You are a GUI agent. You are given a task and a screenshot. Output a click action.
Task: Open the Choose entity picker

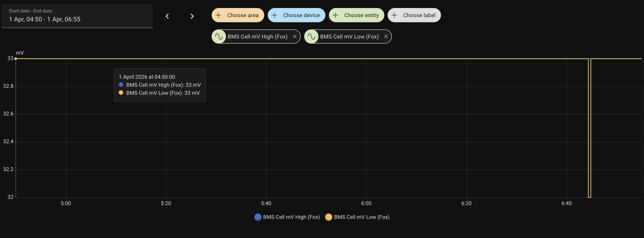pos(361,15)
